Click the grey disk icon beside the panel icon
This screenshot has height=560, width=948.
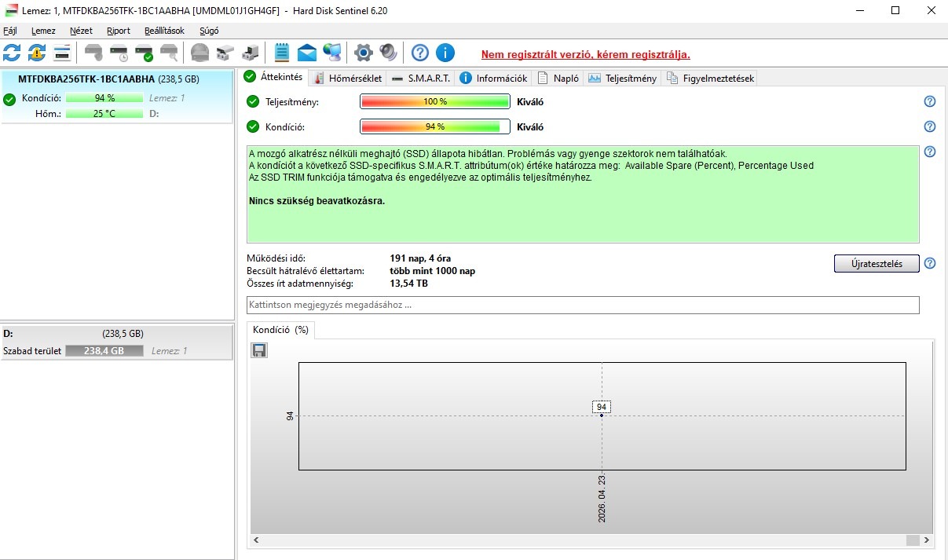click(93, 53)
